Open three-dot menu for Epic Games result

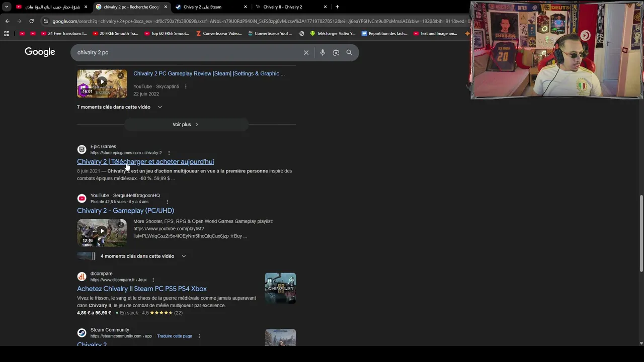(169, 153)
